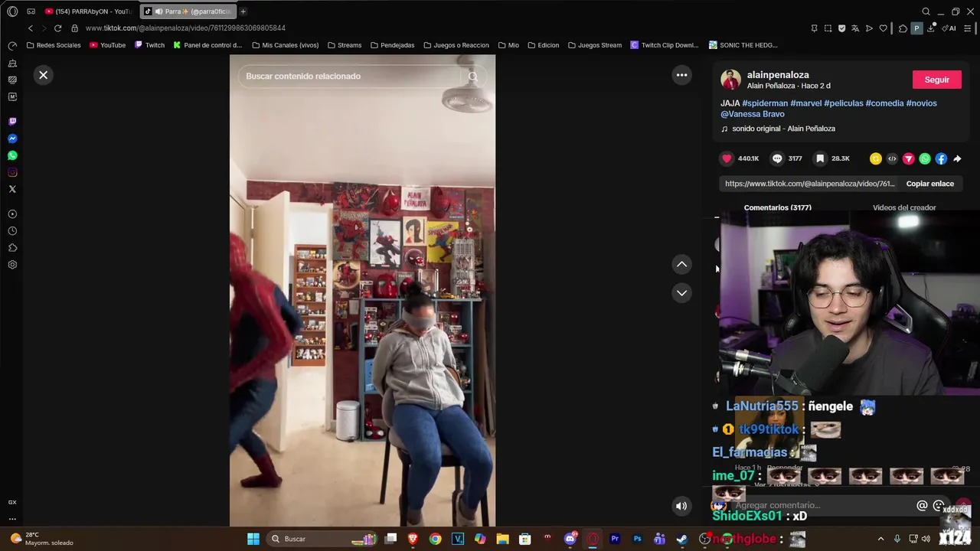Open the alainpenaloza profile name
Screen dimensions: 980x551
click(x=778, y=75)
